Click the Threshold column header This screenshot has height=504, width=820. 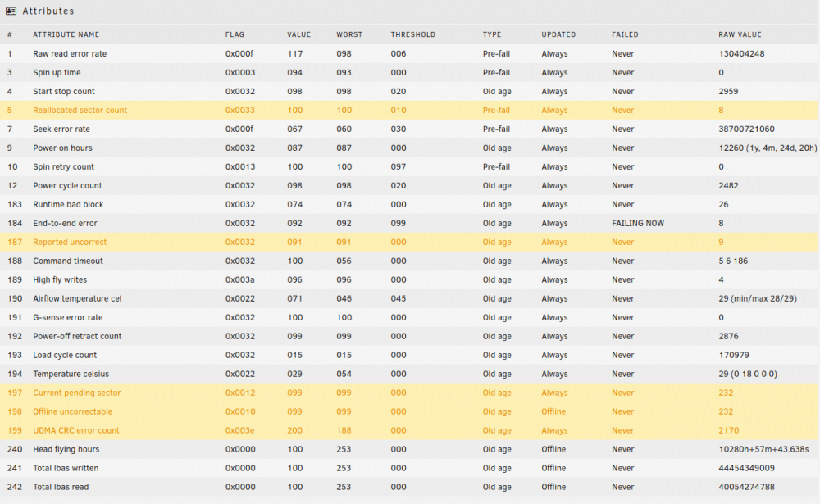tap(412, 34)
